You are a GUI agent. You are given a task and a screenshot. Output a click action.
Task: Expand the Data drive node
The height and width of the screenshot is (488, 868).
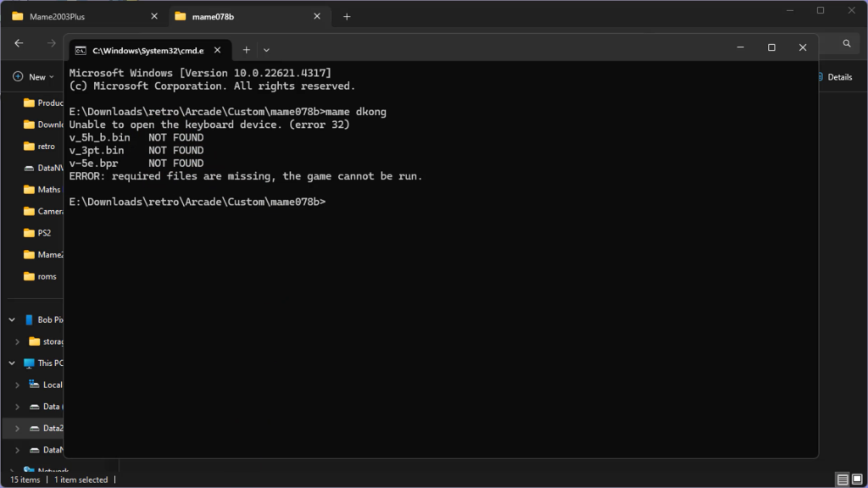click(x=17, y=407)
